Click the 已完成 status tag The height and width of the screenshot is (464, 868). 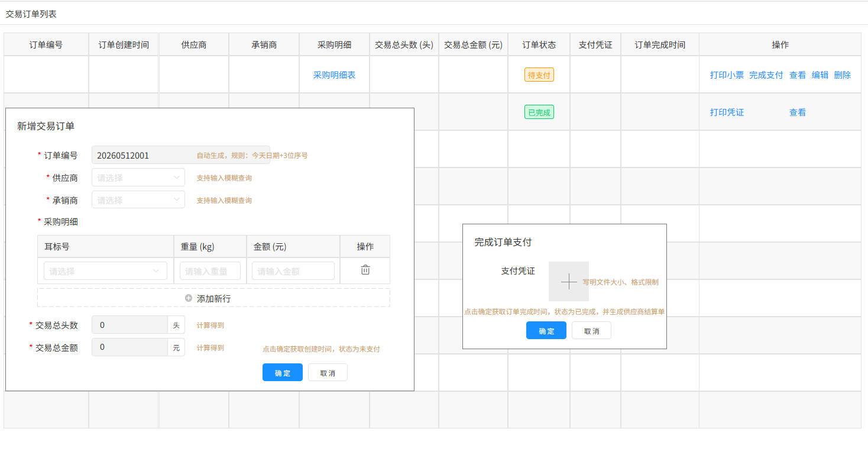coord(539,112)
